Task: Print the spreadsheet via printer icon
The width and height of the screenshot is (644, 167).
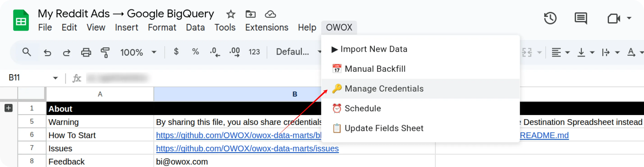Action: tap(86, 52)
